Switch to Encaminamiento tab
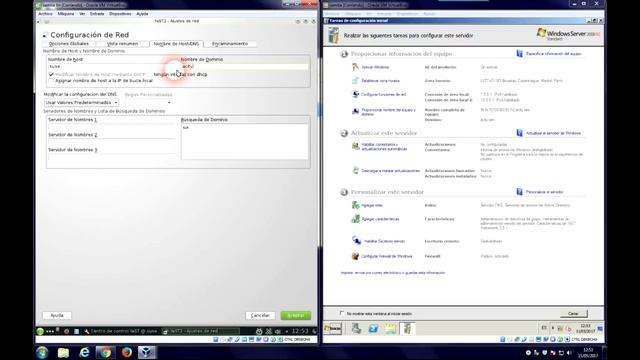This screenshot has height=360, width=640. click(x=230, y=44)
